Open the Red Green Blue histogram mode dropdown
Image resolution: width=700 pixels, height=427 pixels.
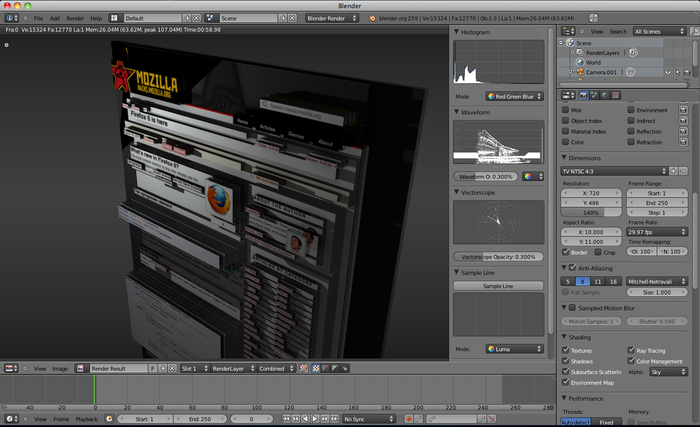514,96
